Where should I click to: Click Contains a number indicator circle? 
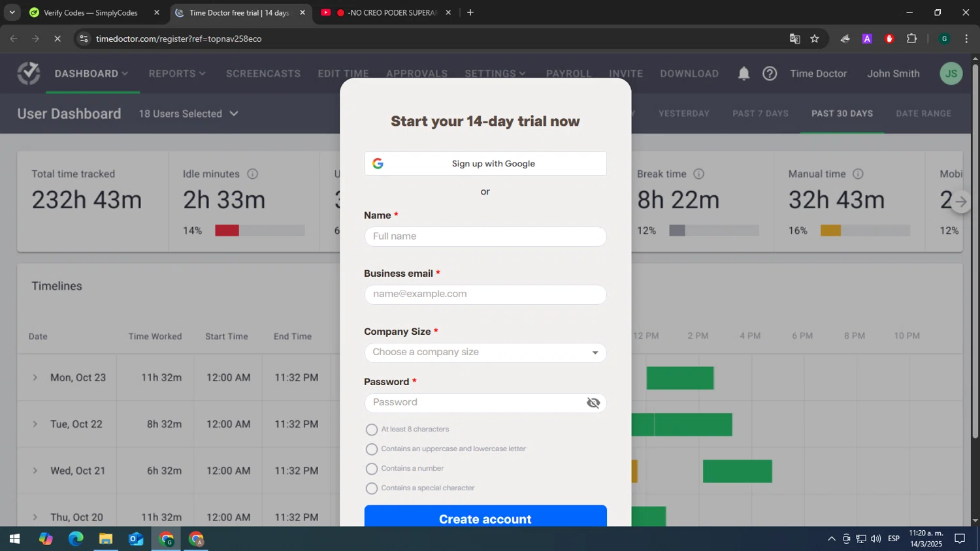click(x=372, y=469)
